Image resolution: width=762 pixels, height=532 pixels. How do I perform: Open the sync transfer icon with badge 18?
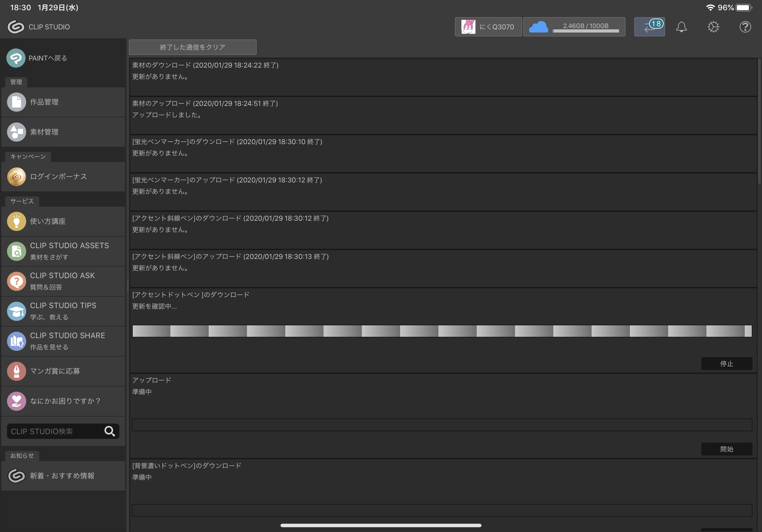point(649,27)
